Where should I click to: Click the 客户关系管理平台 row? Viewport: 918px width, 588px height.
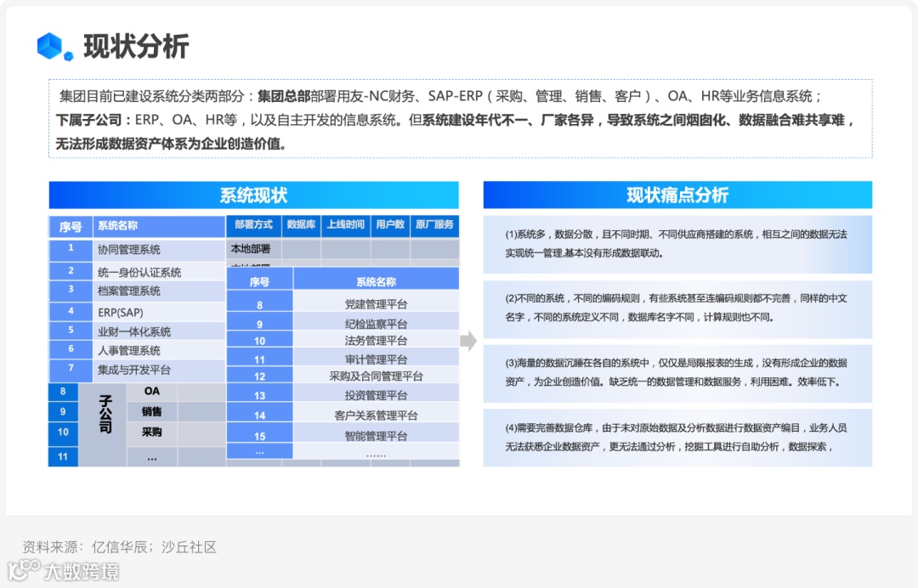coord(343,414)
